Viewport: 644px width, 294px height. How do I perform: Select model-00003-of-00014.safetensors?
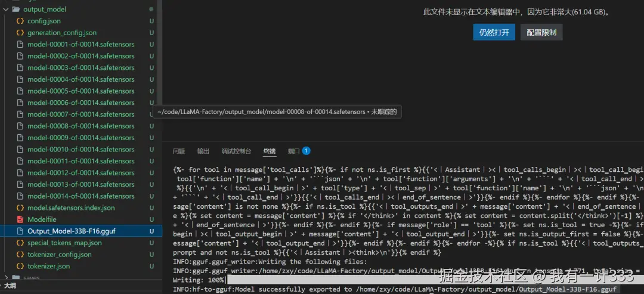(81, 68)
